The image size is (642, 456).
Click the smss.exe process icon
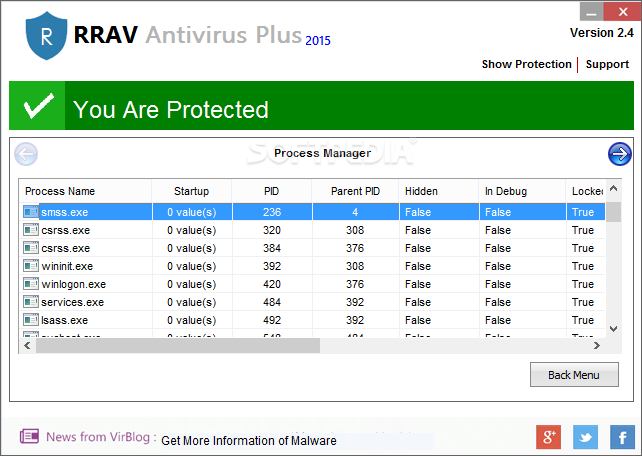coord(31,212)
